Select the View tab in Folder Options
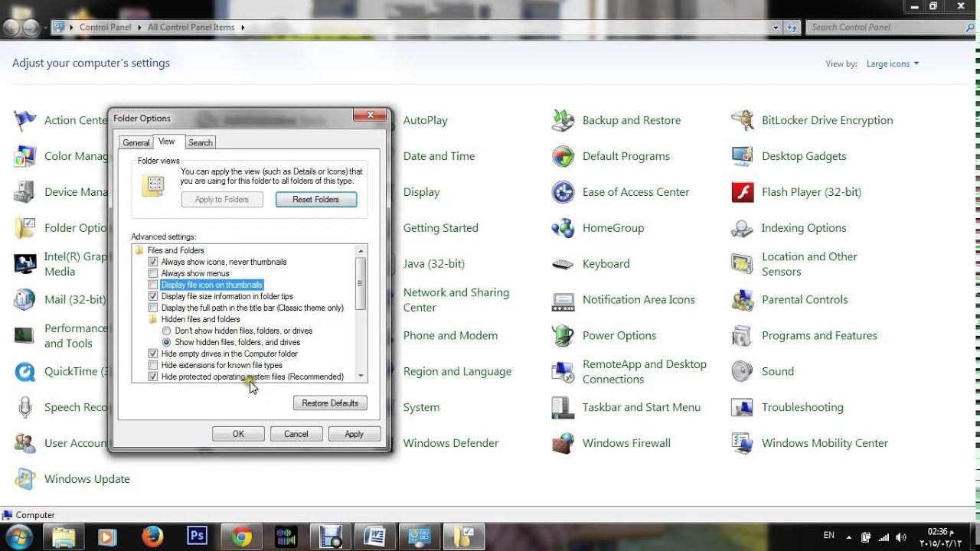Screen dimensions: 980x551 coord(167,142)
